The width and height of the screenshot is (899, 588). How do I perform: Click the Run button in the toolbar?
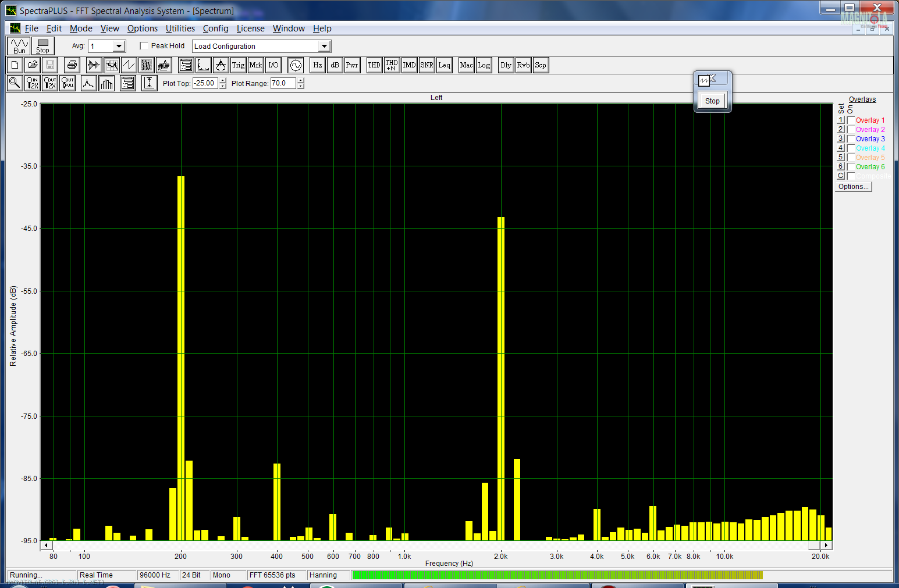(19, 46)
